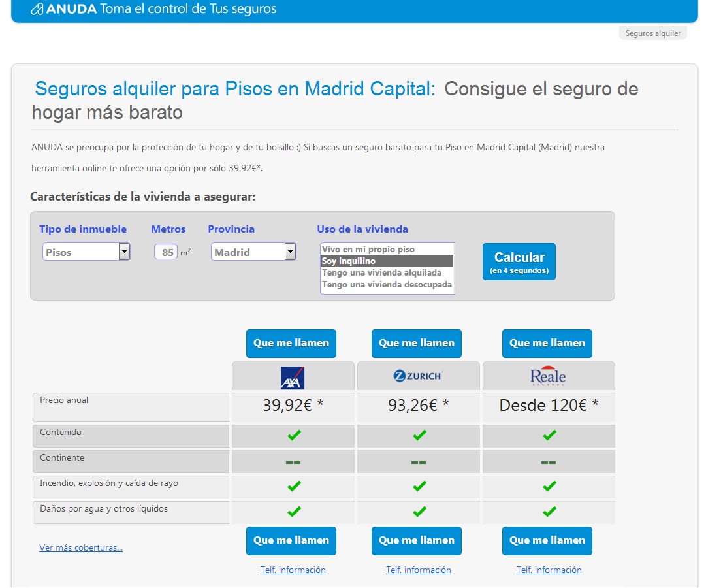This screenshot has height=588, width=721.
Task: Open 'Ver más coberturas...' link
Action: pos(81,548)
